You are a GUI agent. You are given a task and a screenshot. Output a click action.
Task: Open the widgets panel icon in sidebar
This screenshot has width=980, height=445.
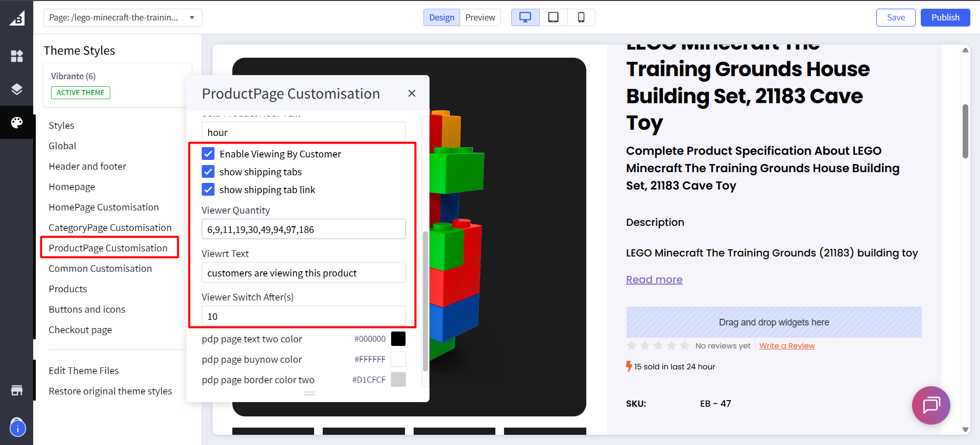click(x=17, y=56)
